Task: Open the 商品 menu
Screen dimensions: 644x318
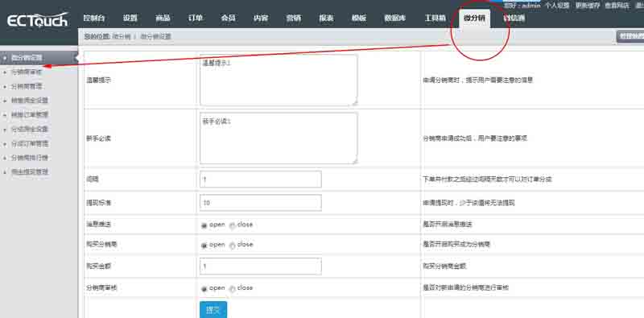Action: [x=163, y=19]
